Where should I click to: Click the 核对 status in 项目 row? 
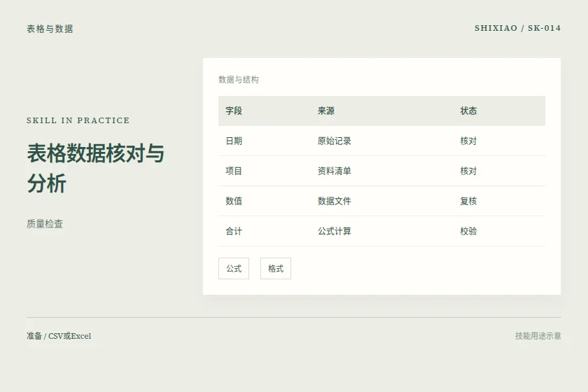[468, 171]
